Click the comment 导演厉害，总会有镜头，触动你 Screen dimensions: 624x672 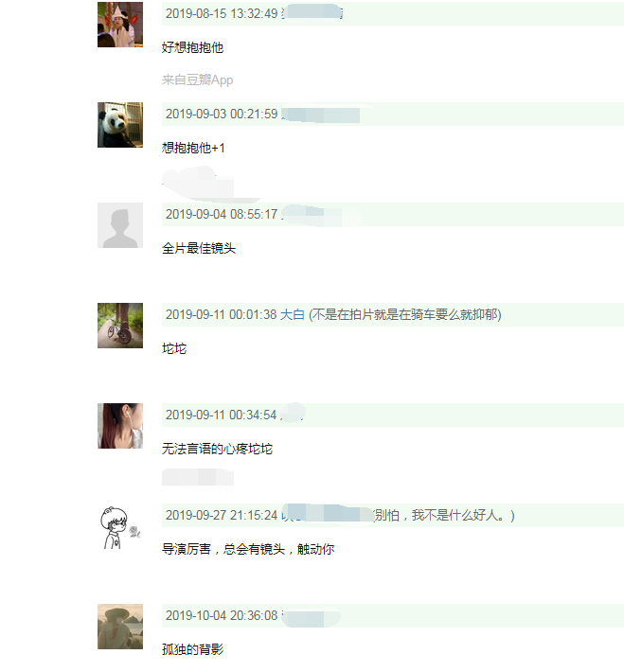click(248, 549)
